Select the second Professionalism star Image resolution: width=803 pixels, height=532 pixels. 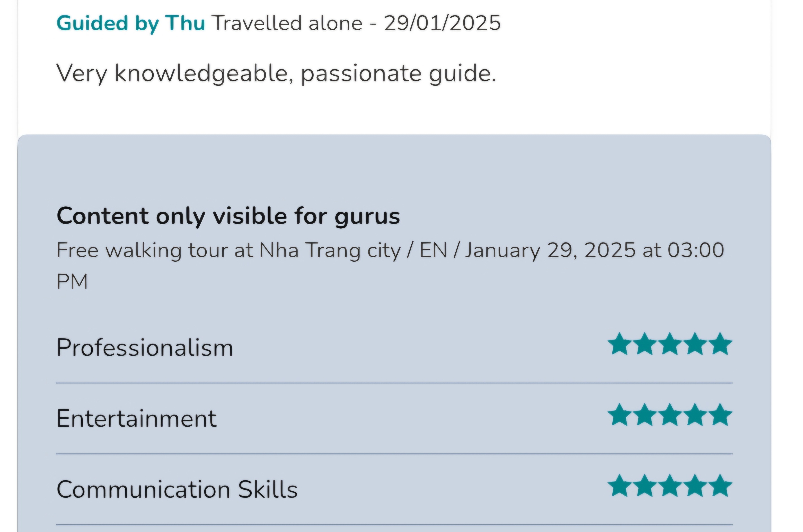(645, 344)
